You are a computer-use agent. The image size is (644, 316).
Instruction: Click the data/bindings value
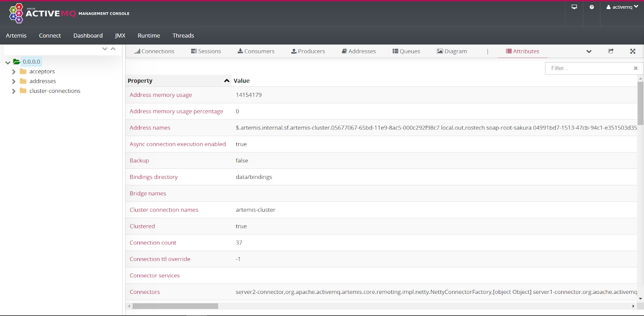tap(254, 177)
